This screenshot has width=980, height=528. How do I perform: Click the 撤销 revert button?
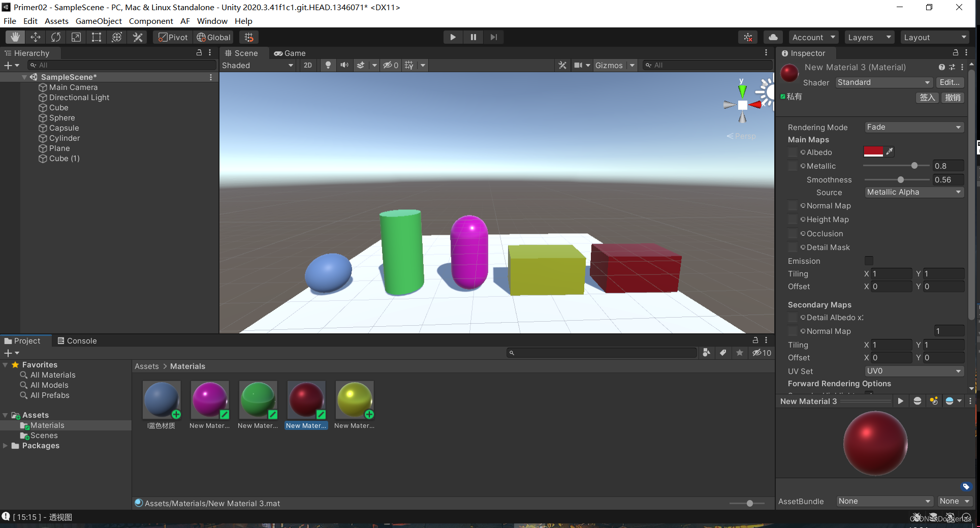(x=953, y=98)
